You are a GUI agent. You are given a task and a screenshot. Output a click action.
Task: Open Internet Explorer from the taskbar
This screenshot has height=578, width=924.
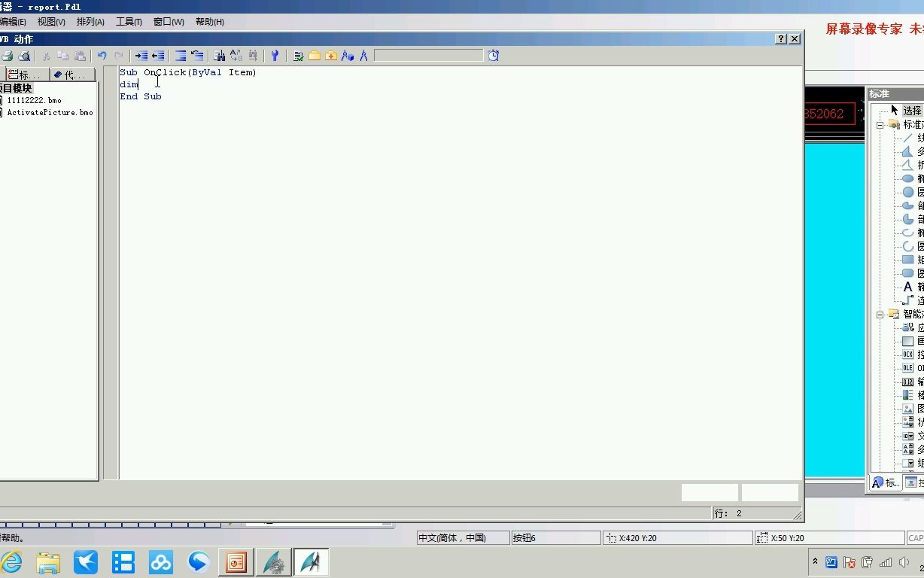pos(14,561)
